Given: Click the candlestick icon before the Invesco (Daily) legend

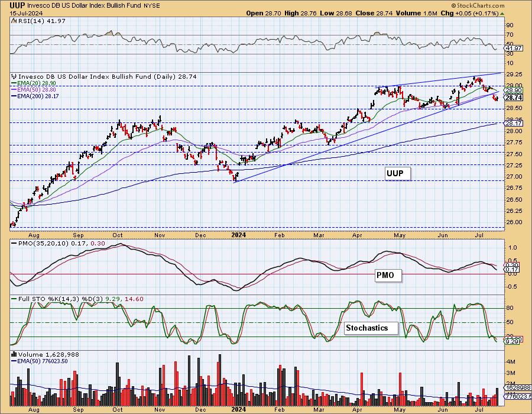Looking at the screenshot, I should [x=14, y=77].
